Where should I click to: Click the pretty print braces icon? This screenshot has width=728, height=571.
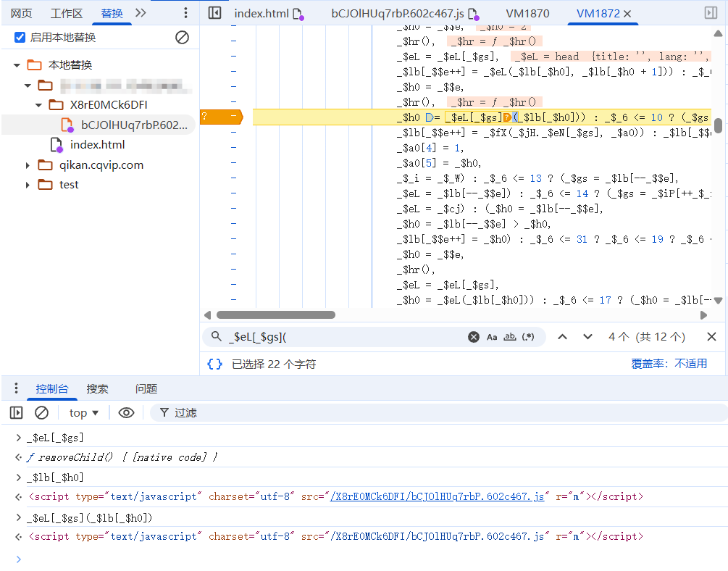coord(214,364)
